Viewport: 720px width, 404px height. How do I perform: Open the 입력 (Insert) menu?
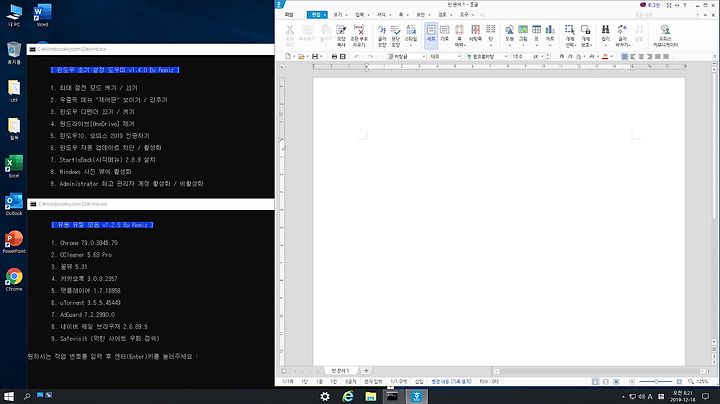(x=360, y=15)
